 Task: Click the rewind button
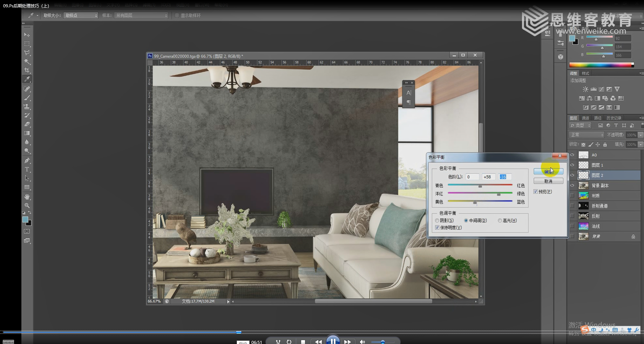[318, 342]
